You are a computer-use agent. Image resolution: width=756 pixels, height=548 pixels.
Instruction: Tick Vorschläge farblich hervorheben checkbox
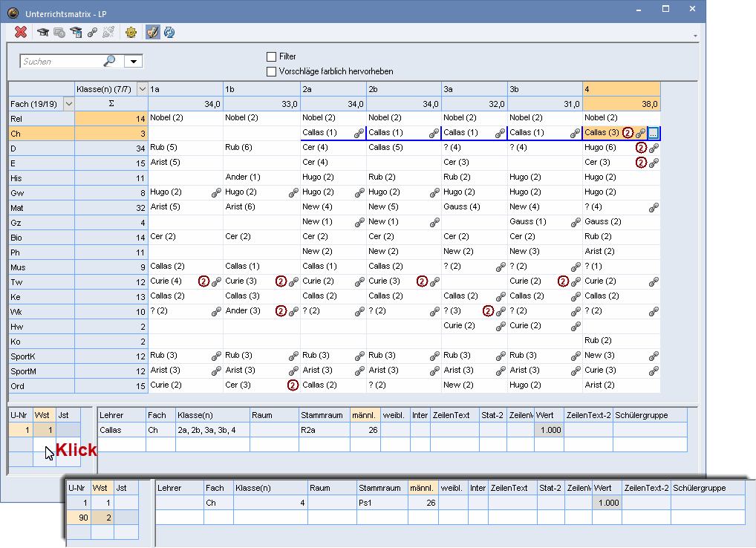(x=272, y=71)
